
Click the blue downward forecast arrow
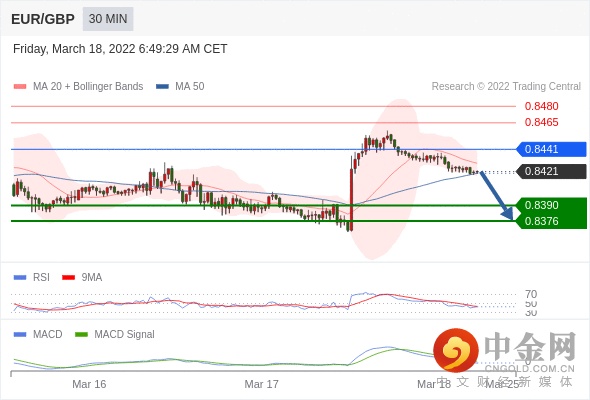(x=496, y=195)
